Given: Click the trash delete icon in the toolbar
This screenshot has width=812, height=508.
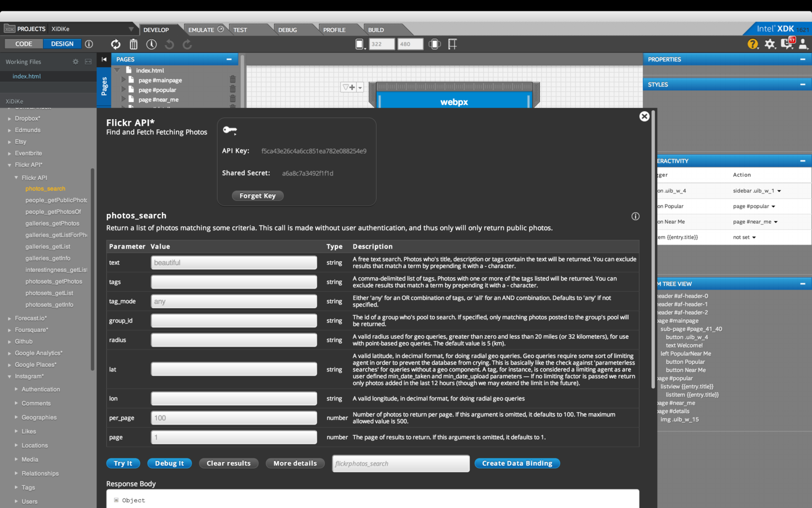Looking at the screenshot, I should 134,44.
